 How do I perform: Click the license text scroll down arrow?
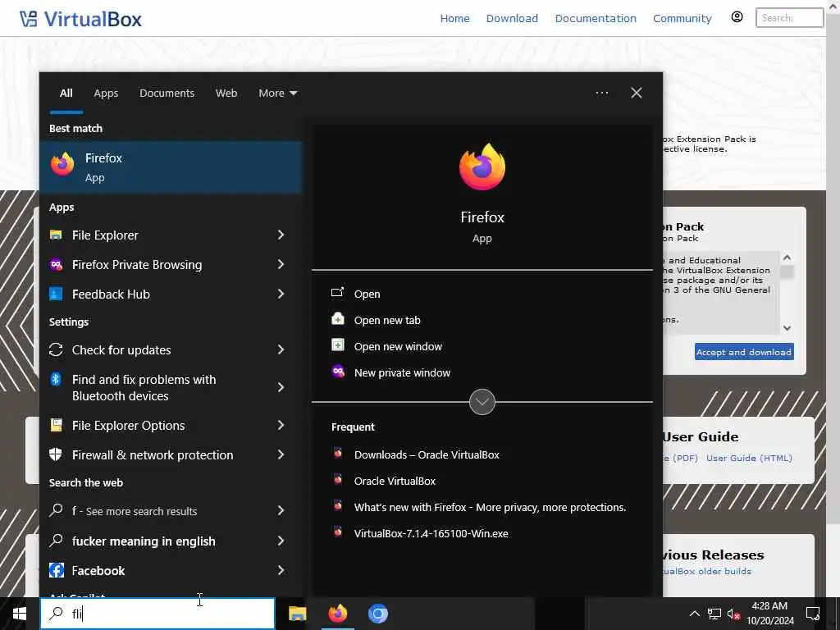coord(787,328)
